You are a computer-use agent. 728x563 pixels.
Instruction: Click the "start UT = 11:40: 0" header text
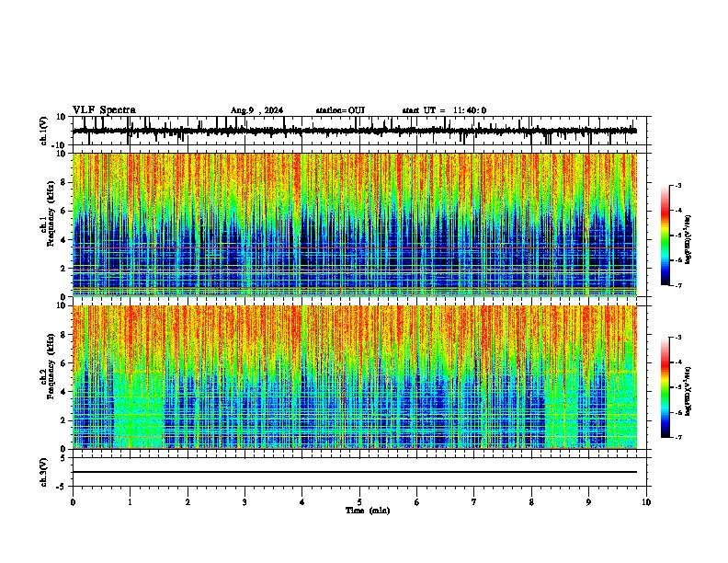tap(444, 110)
